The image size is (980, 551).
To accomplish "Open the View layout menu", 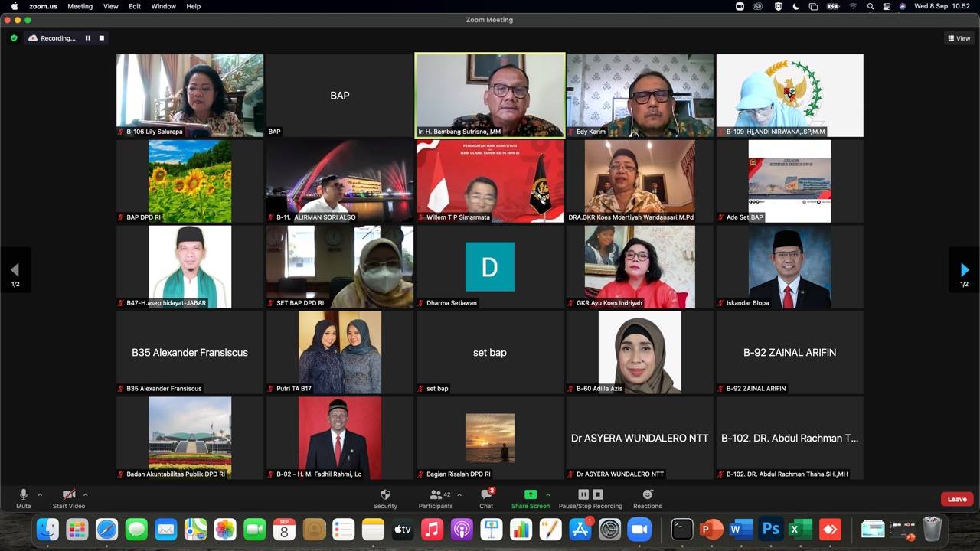I will tap(959, 38).
